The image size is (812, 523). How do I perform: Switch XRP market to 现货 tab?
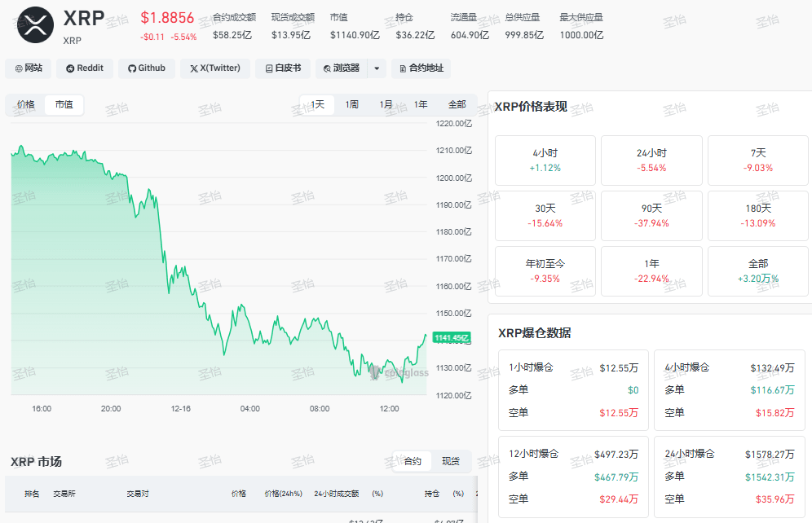pos(451,461)
